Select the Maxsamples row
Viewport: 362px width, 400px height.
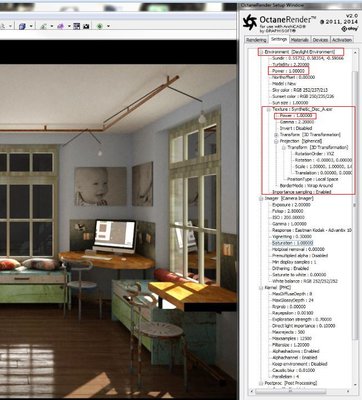292,338
